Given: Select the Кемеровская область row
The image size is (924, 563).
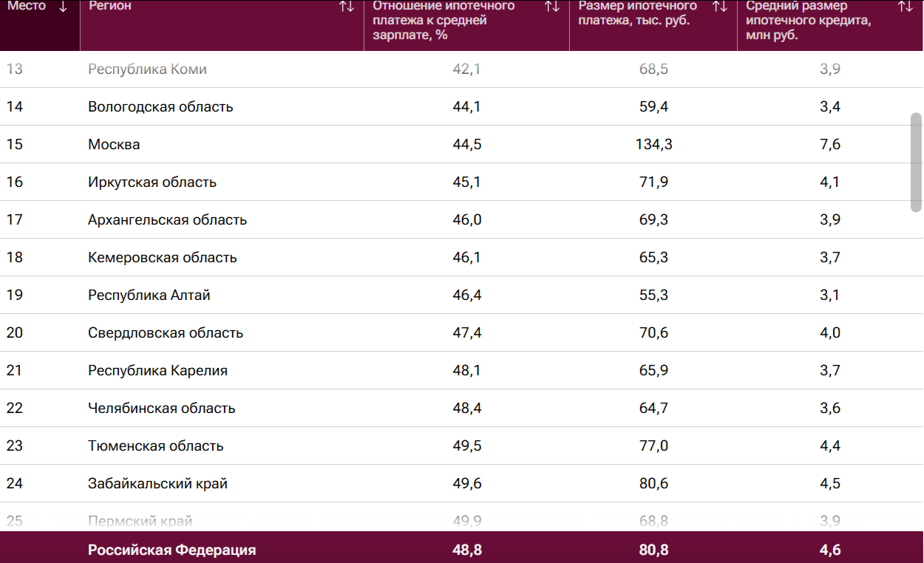Looking at the screenshot, I should pos(162,257).
